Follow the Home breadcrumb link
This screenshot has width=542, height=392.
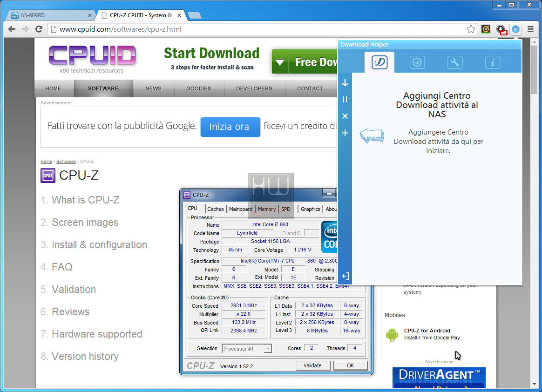point(46,162)
